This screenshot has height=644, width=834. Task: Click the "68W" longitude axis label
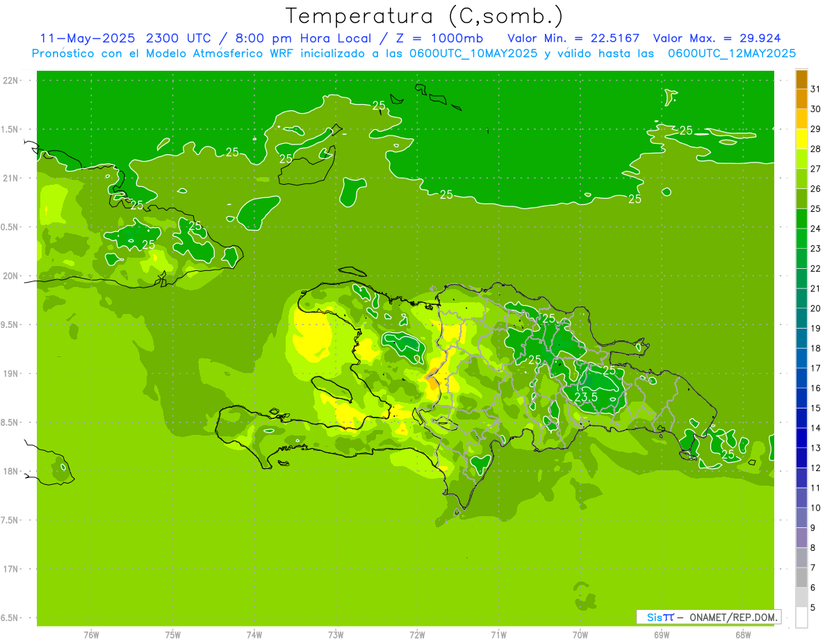(743, 635)
